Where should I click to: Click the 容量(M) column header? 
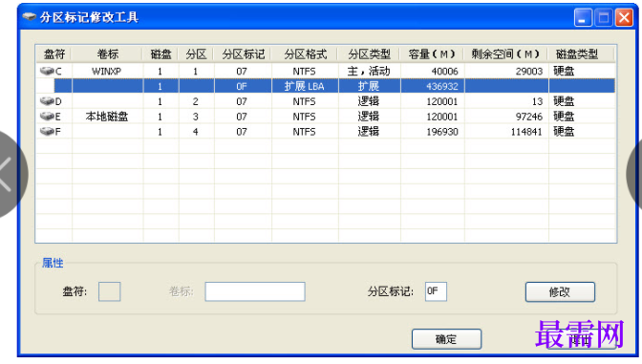tap(433, 54)
